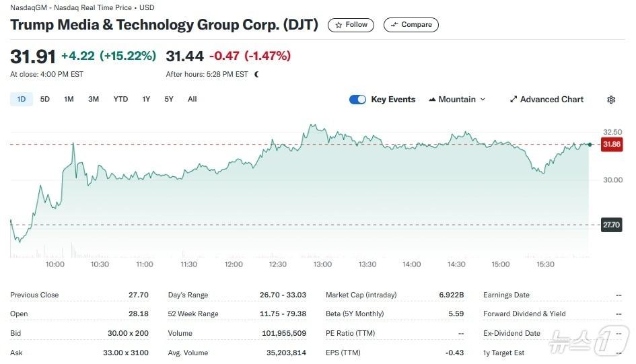Select the 1D time range tab
Viewport: 636px width, 364px height.
coord(21,99)
